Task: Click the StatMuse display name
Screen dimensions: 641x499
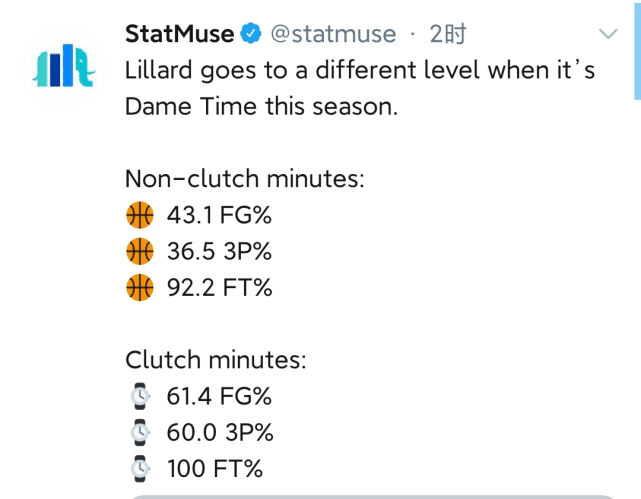Action: pyautogui.click(x=179, y=34)
